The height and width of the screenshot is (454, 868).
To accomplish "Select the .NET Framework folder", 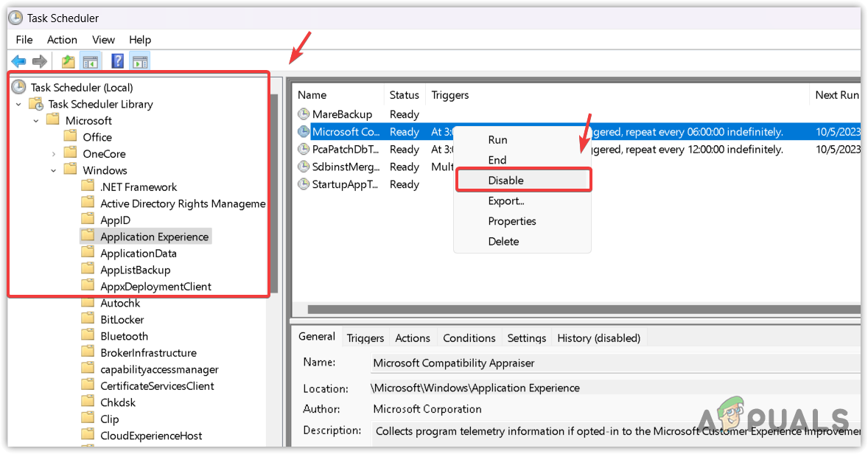I will (x=139, y=187).
